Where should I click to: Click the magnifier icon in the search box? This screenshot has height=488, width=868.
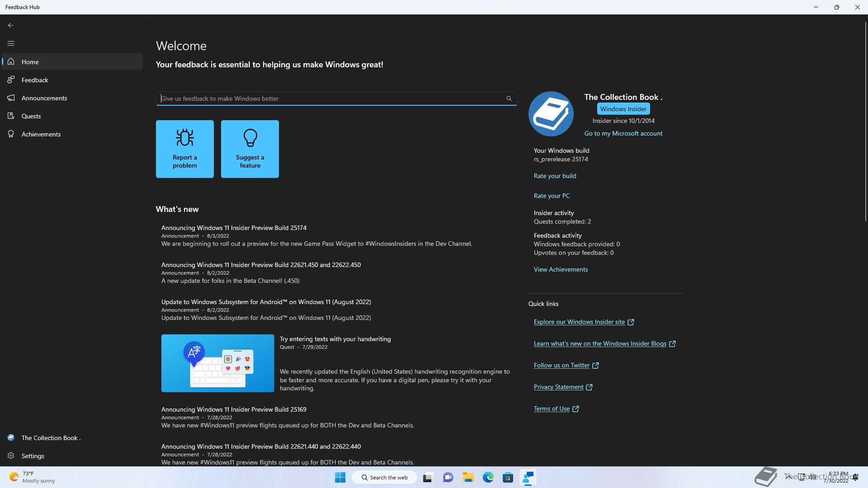(x=509, y=99)
